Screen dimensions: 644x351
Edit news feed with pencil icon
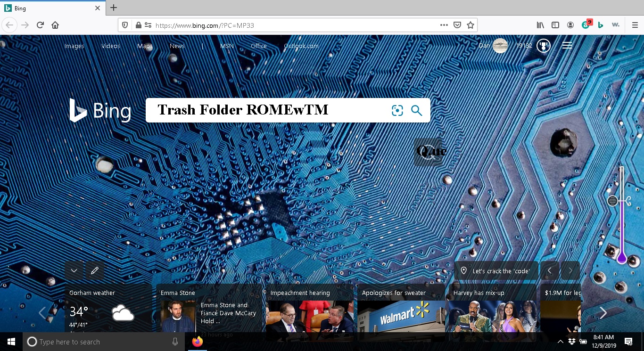click(95, 270)
